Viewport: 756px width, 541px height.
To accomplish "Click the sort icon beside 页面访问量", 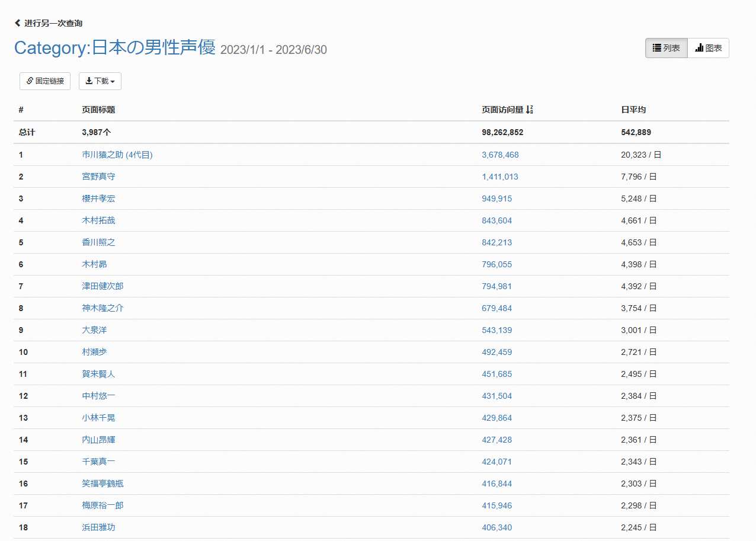I will [x=530, y=110].
